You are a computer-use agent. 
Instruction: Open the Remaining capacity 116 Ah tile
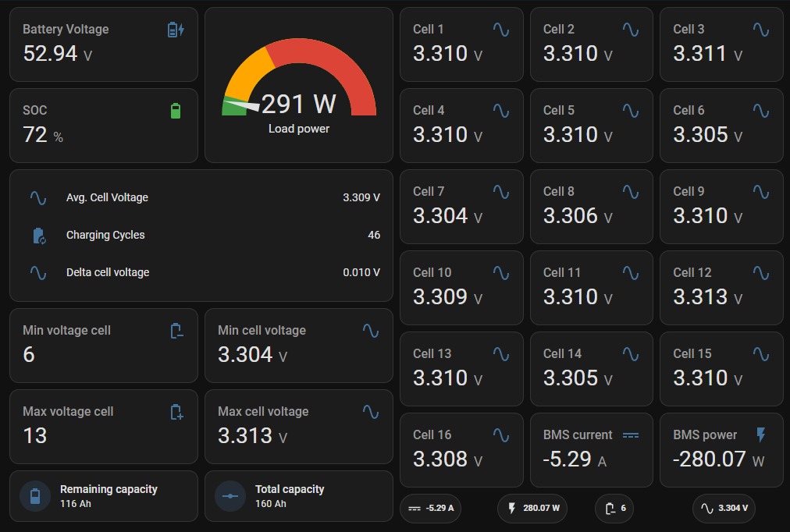[104, 496]
